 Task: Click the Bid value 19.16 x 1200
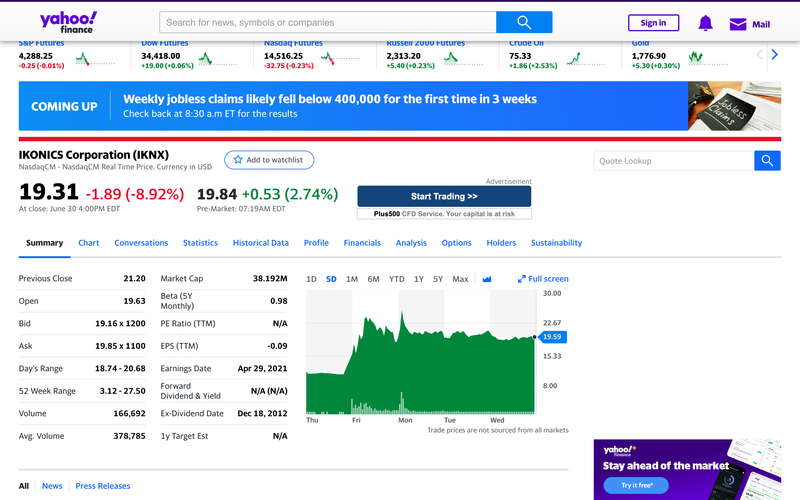tap(120, 323)
